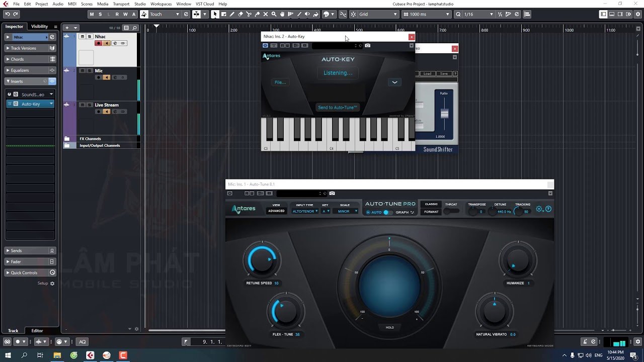Open the SCALE dropdown showing MINOR
This screenshot has height=362, width=644.
[x=345, y=211]
